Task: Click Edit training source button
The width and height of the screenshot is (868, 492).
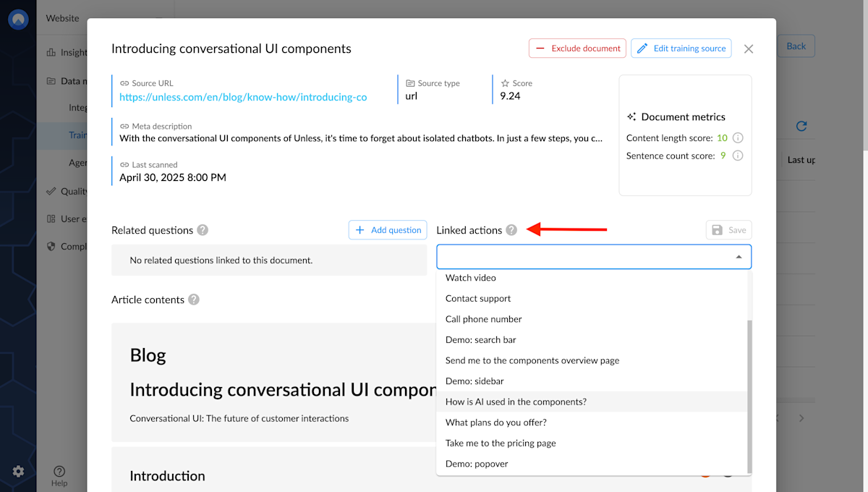Action: [681, 48]
